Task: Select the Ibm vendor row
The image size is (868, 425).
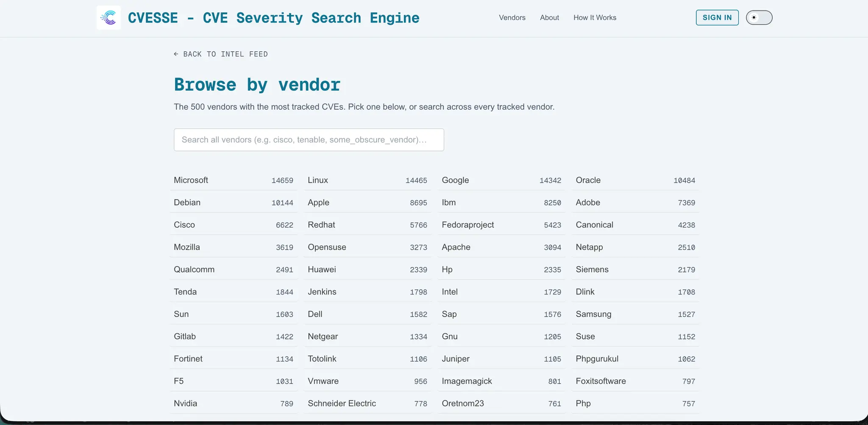Action: pos(501,203)
